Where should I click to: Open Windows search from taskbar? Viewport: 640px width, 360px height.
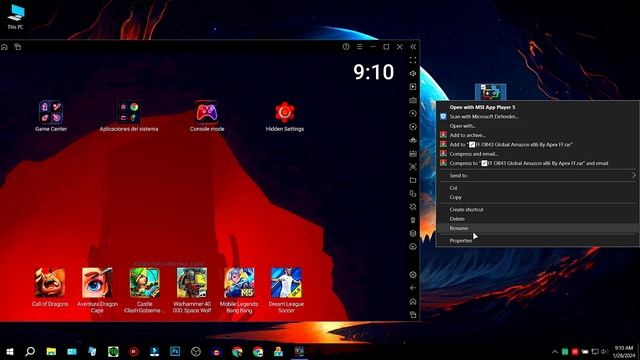pyautogui.click(x=30, y=351)
